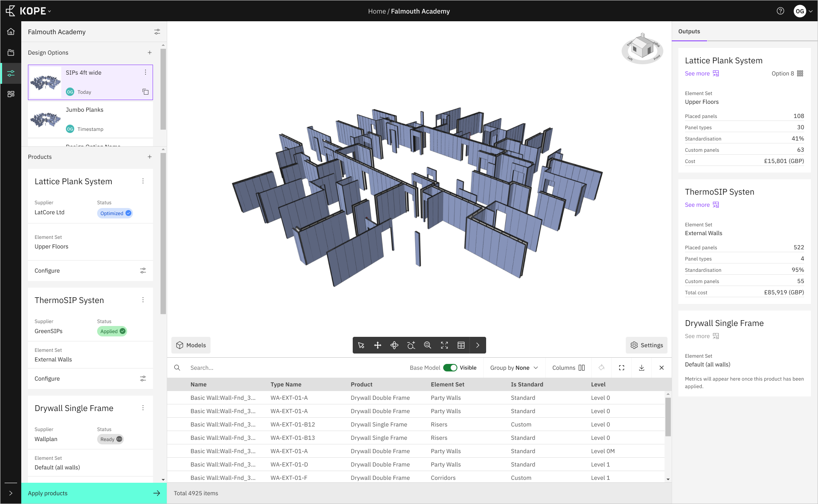This screenshot has height=504, width=818.
Task: Click the selection/cursor tool icon
Action: (361, 345)
